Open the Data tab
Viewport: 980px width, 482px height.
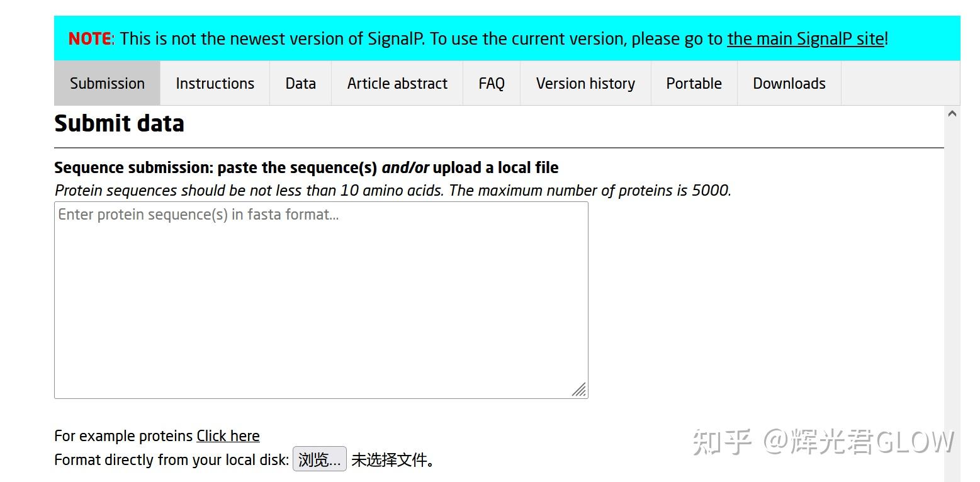pyautogui.click(x=300, y=84)
